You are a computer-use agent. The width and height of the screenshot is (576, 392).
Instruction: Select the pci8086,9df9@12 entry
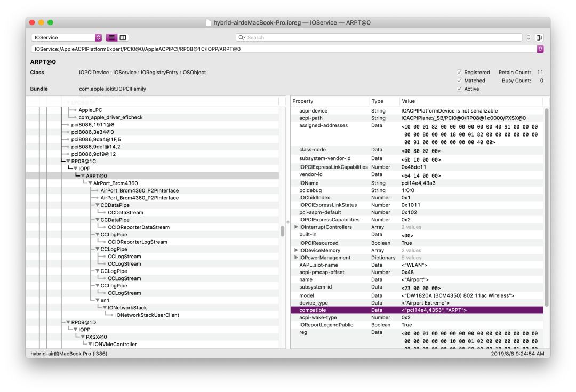93,154
